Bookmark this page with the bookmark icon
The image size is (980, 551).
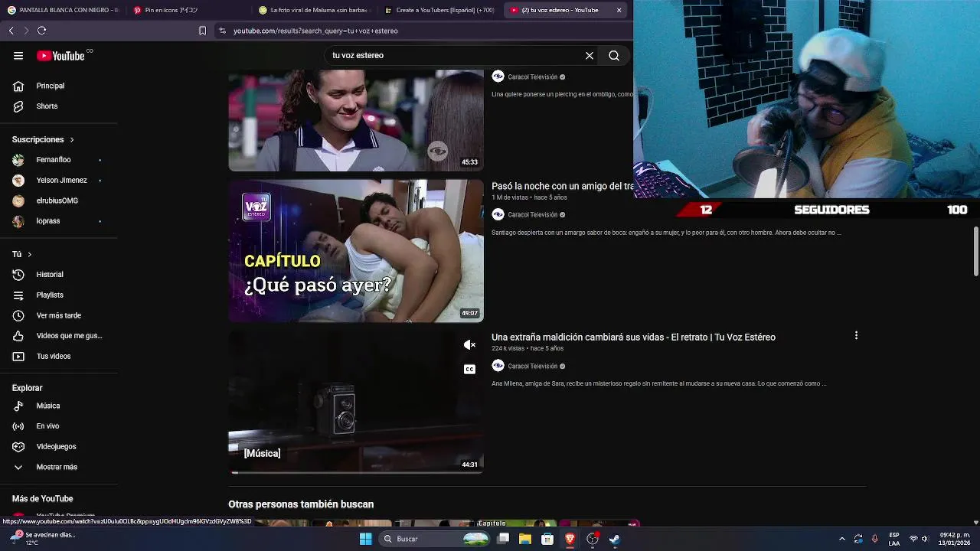coord(202,31)
